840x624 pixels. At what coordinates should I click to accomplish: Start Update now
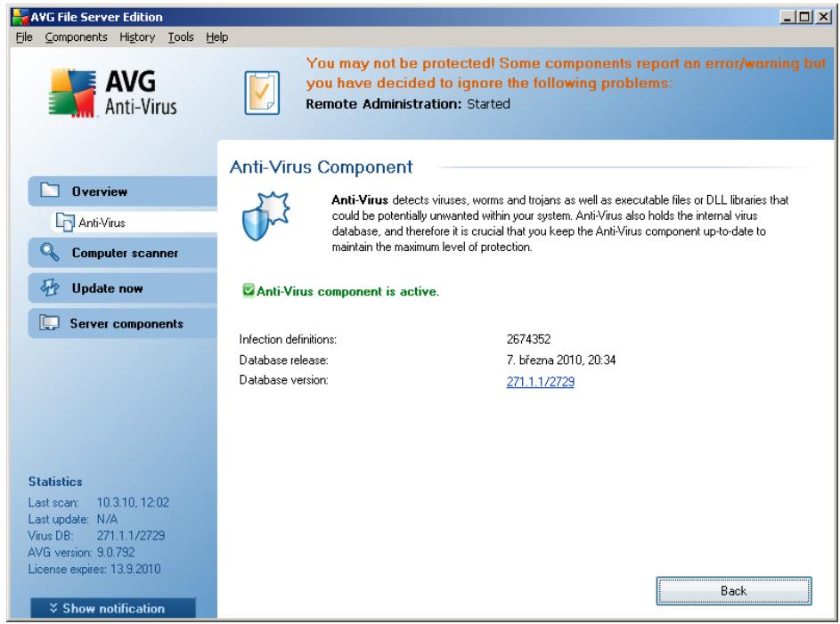[x=123, y=288]
